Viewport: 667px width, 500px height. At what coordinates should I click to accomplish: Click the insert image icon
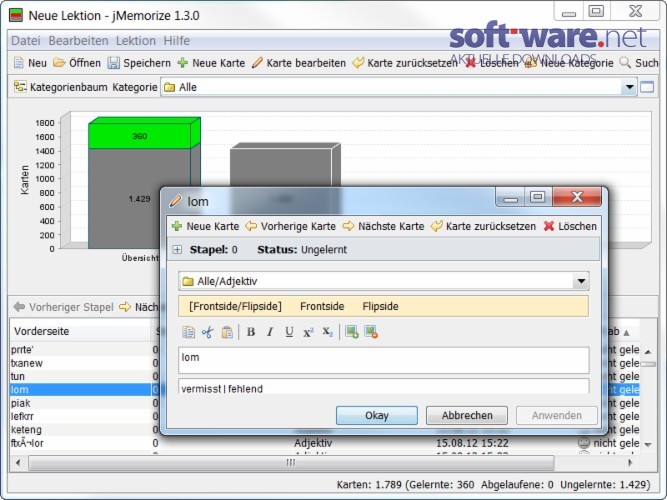(352, 332)
